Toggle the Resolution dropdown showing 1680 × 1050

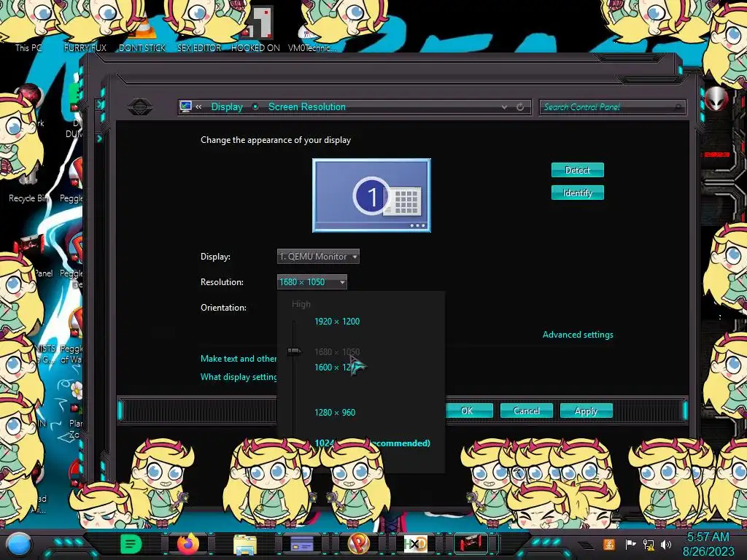point(312,282)
